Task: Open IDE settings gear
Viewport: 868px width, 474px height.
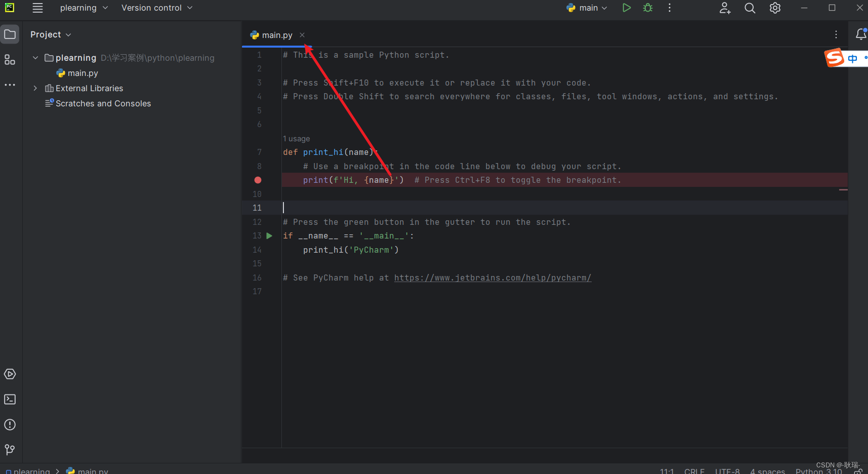Action: [x=775, y=8]
